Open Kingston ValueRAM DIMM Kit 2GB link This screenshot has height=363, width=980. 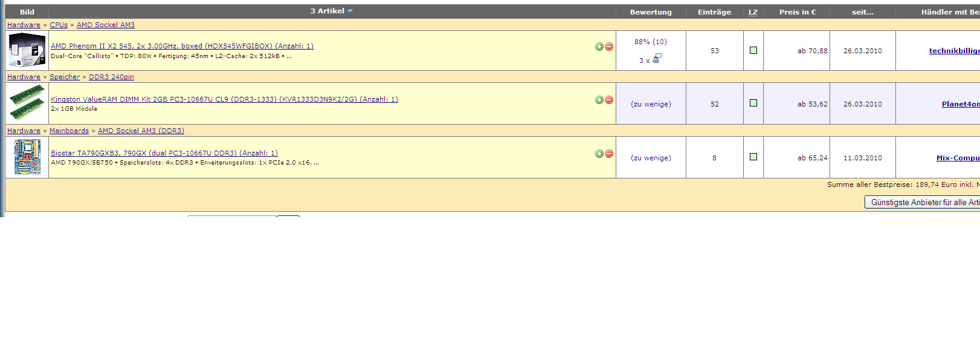click(224, 99)
